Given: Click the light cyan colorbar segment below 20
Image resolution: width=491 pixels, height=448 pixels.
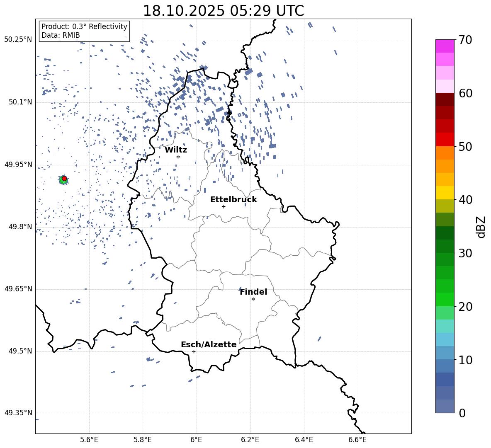Looking at the screenshot, I should click(x=445, y=326).
